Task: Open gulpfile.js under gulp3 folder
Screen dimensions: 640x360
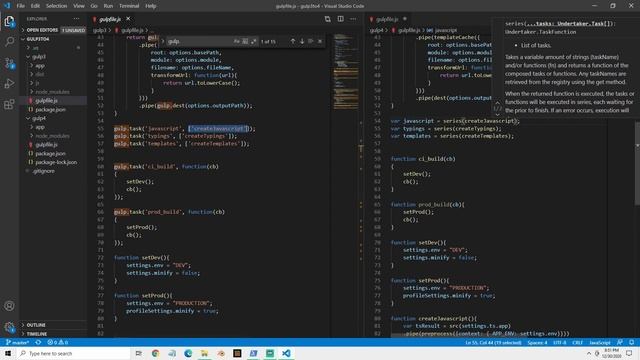Action: pos(53,100)
